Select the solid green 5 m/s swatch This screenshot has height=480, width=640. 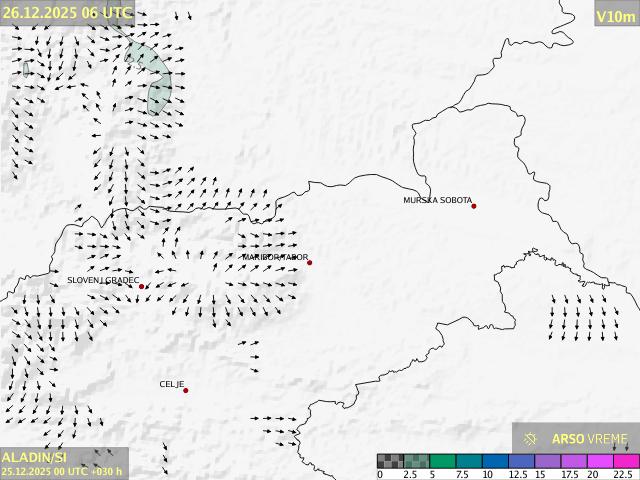click(x=443, y=461)
